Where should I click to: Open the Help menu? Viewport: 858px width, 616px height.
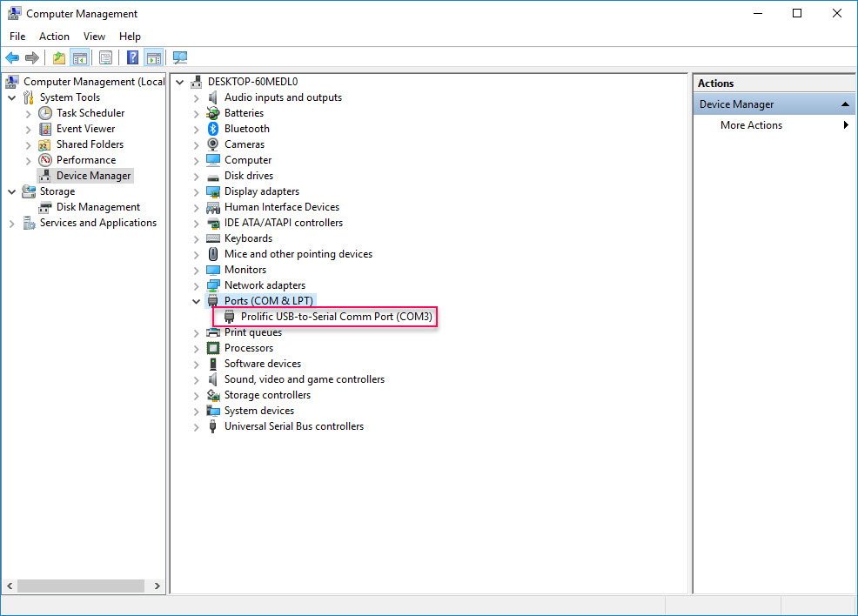pos(130,36)
